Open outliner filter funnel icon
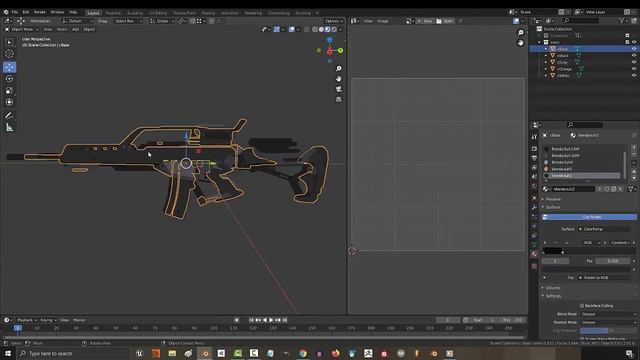Screen dimensions: 640x360 622,20
